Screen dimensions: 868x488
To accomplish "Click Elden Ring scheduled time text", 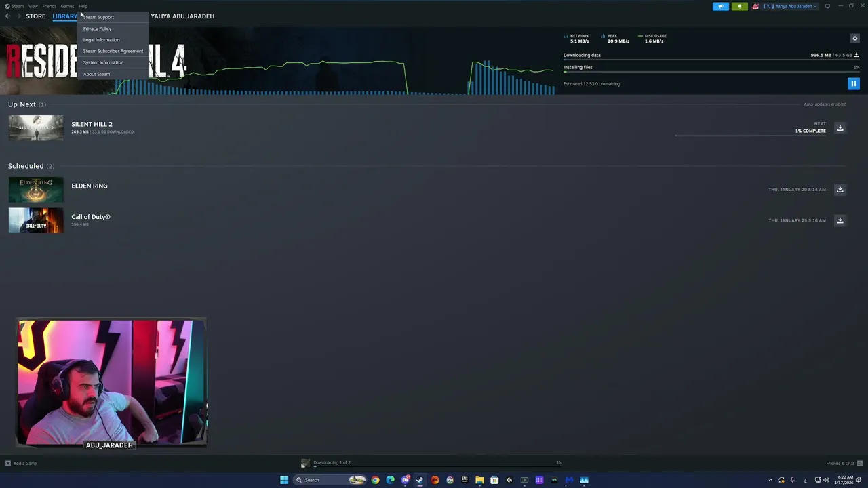I will click(x=797, y=190).
